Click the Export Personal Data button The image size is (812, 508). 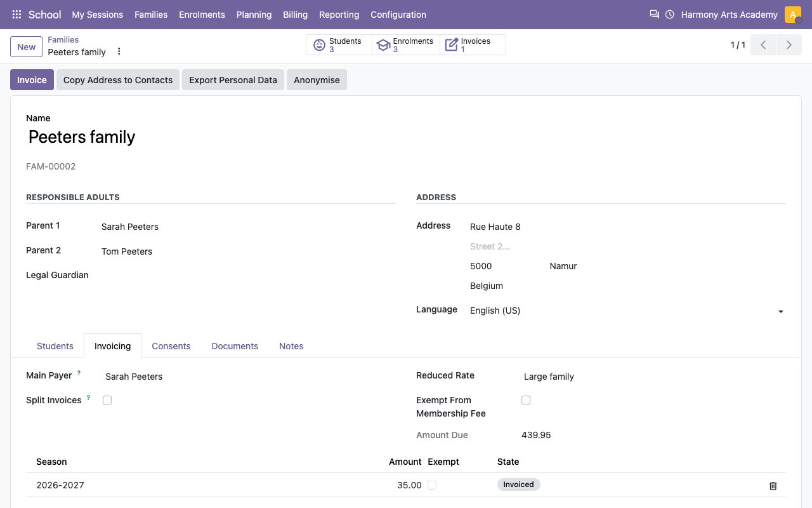tap(233, 80)
